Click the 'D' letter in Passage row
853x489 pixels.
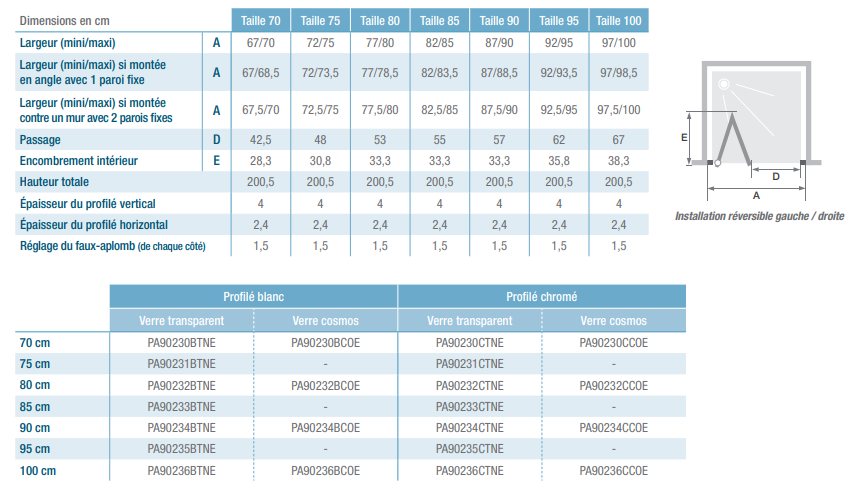tap(217, 140)
